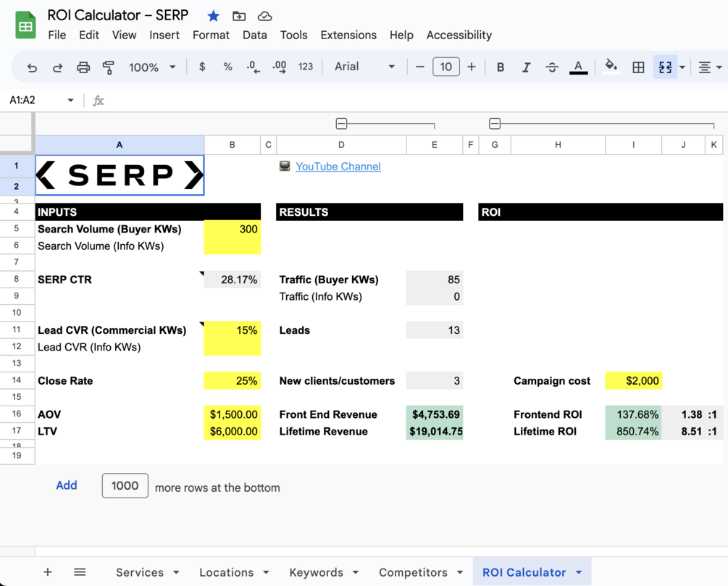This screenshot has height=586, width=728.
Task: Click the function fx icon
Action: point(99,100)
